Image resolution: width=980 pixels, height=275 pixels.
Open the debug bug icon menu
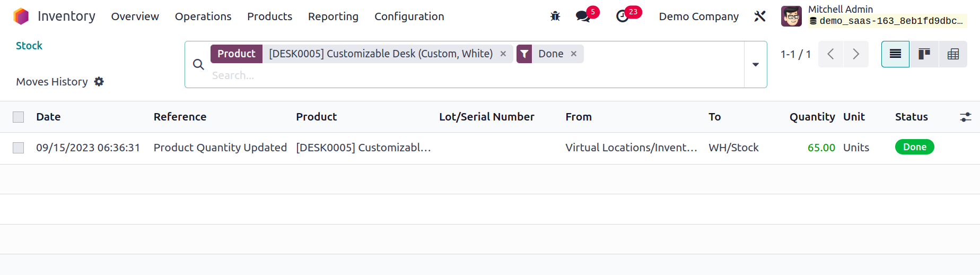pyautogui.click(x=555, y=16)
